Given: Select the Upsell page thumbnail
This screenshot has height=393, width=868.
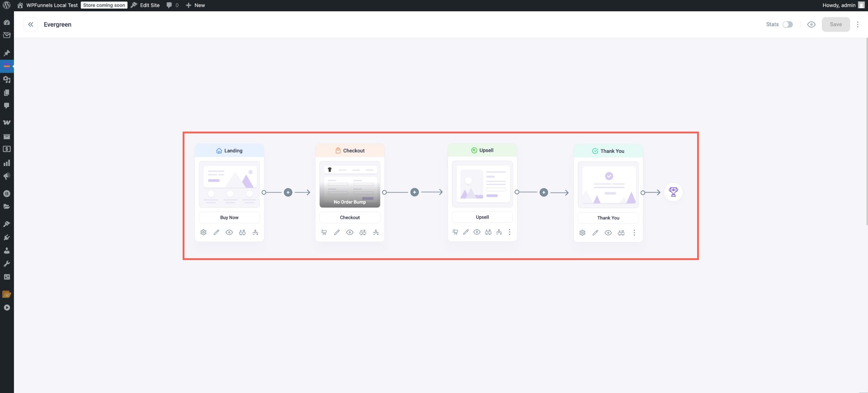Looking at the screenshot, I should [482, 184].
